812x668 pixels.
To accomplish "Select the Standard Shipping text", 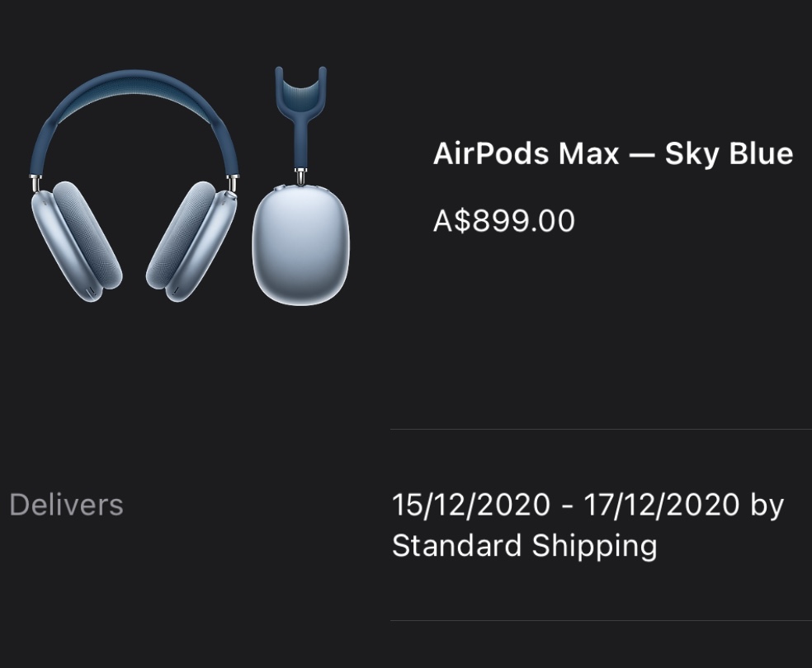I will (524, 546).
